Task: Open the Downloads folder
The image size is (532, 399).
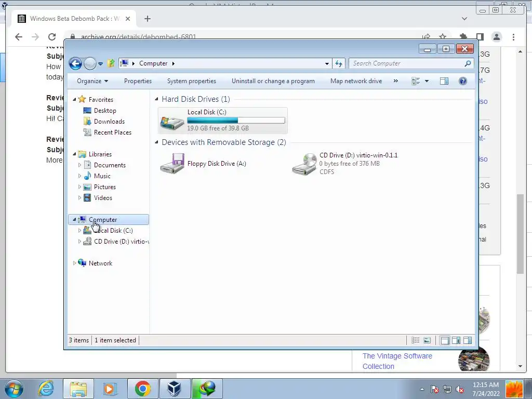Action: (109, 122)
